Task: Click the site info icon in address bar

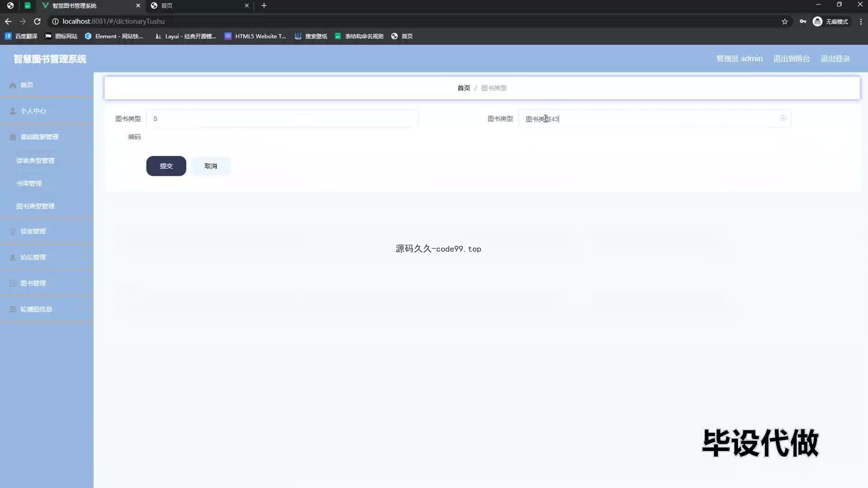Action: [55, 21]
